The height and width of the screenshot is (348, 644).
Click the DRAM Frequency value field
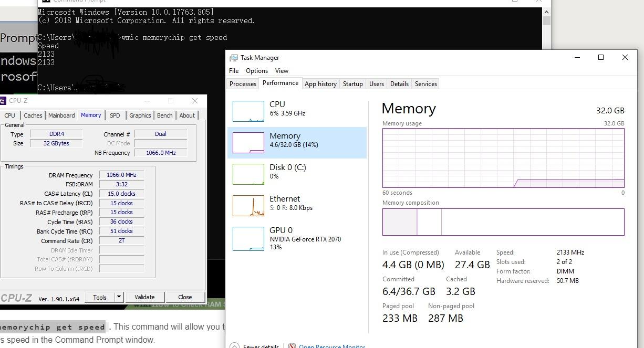(x=121, y=175)
